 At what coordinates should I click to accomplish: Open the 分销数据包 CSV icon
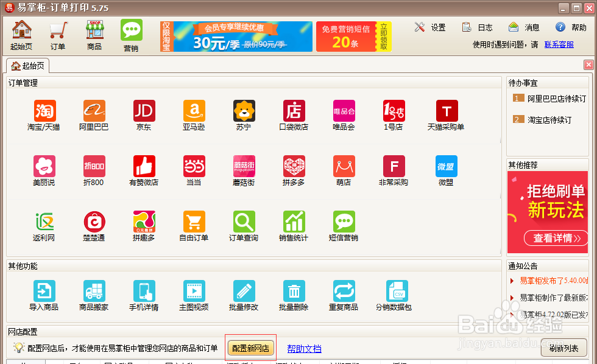click(x=397, y=291)
